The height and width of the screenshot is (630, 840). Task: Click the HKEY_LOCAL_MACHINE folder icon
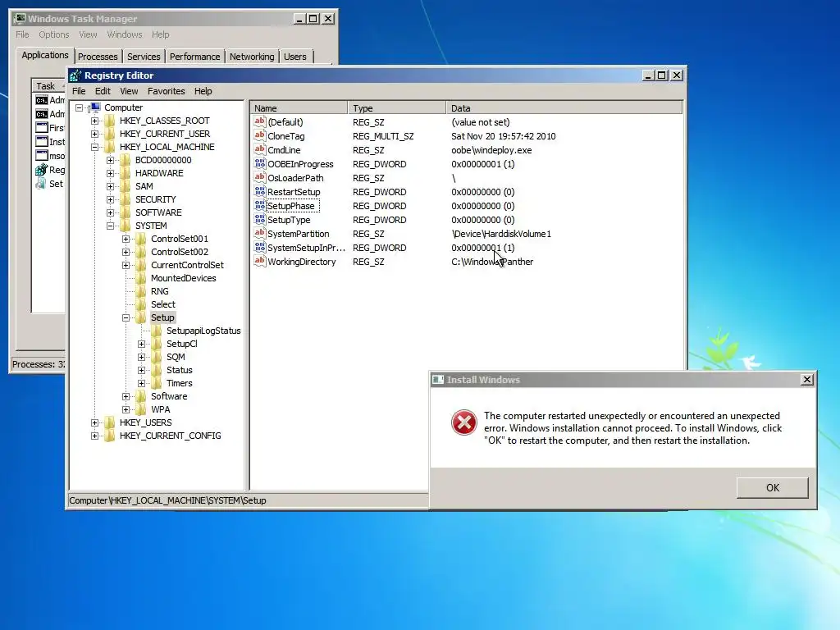point(109,147)
